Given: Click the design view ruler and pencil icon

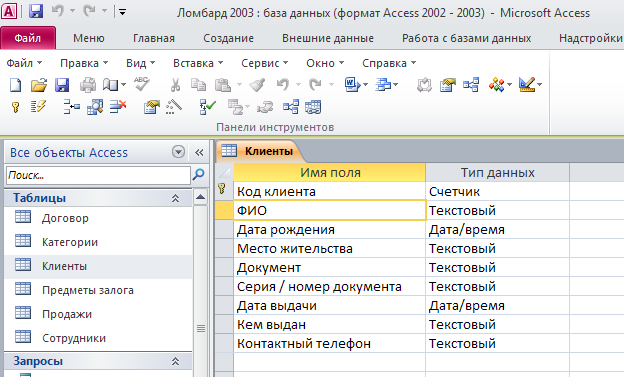Looking at the screenshot, I should point(527,84).
